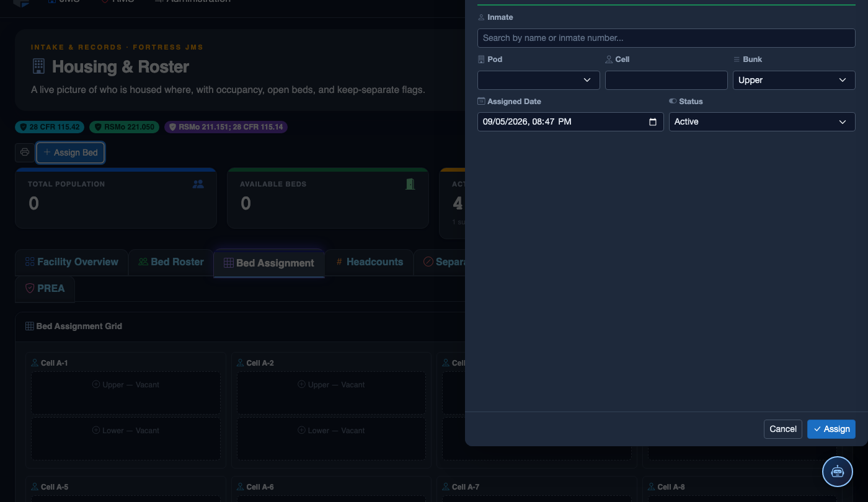Click the Inmate search field
The height and width of the screenshot is (502, 868).
pyautogui.click(x=666, y=38)
